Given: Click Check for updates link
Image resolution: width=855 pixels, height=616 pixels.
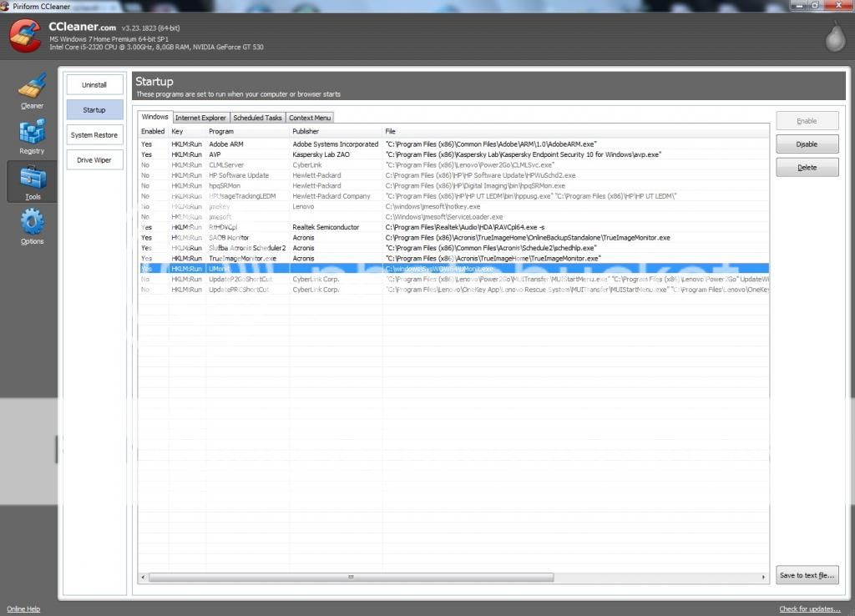Looking at the screenshot, I should click(810, 609).
